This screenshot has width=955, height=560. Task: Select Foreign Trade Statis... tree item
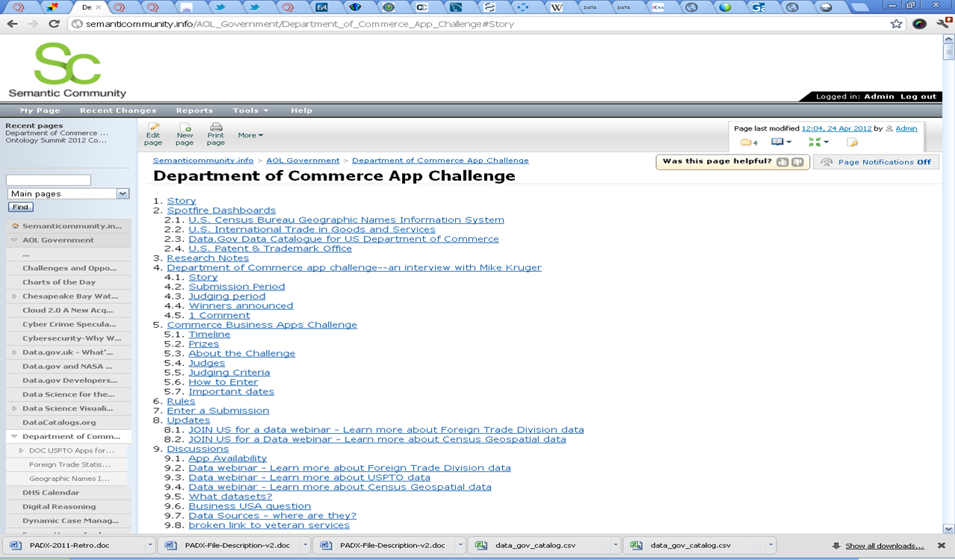pyautogui.click(x=69, y=464)
